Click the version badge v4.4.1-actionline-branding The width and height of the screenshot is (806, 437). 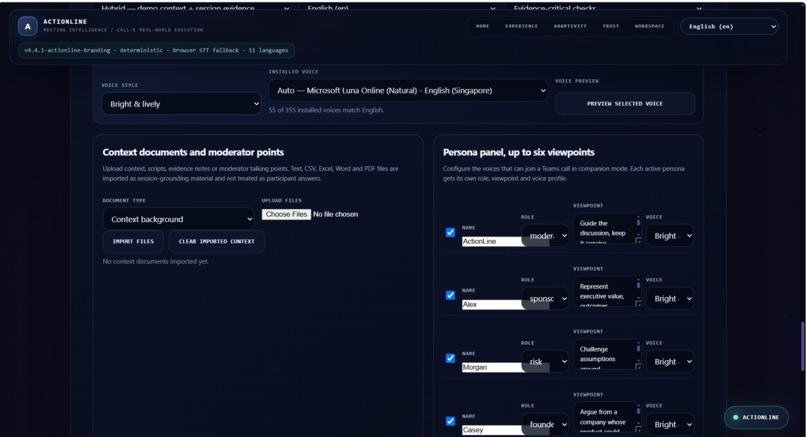[x=156, y=50]
